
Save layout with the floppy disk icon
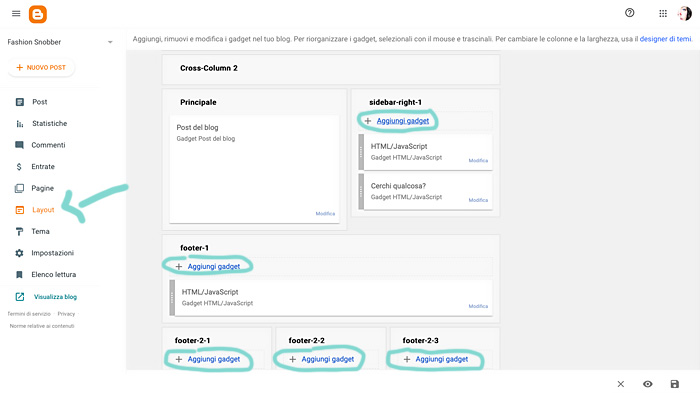pyautogui.click(x=675, y=384)
